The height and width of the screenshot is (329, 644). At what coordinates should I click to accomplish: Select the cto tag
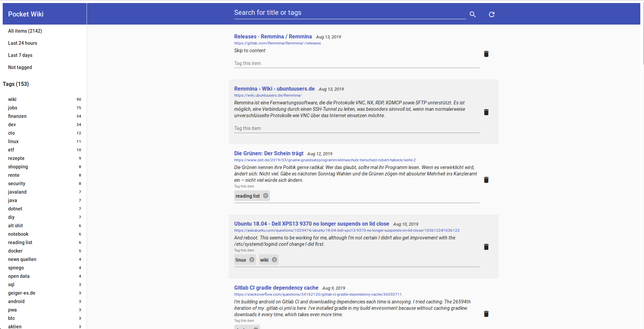tap(44, 133)
